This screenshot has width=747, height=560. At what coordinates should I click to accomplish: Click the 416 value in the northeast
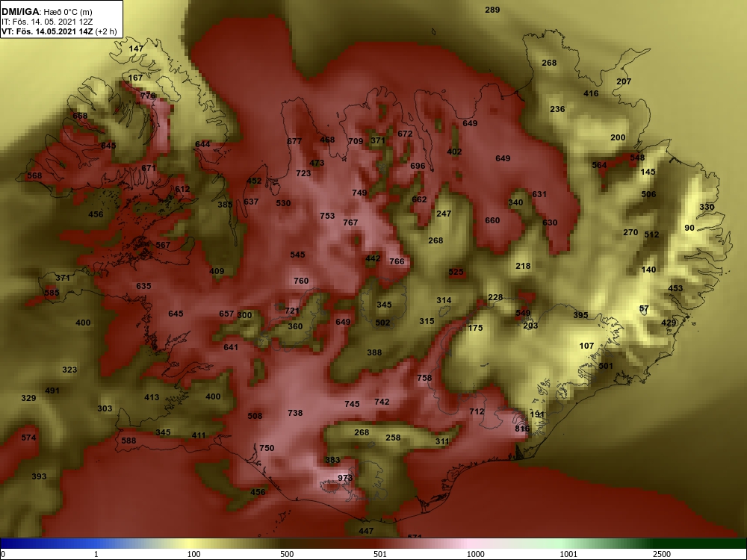pos(591,93)
